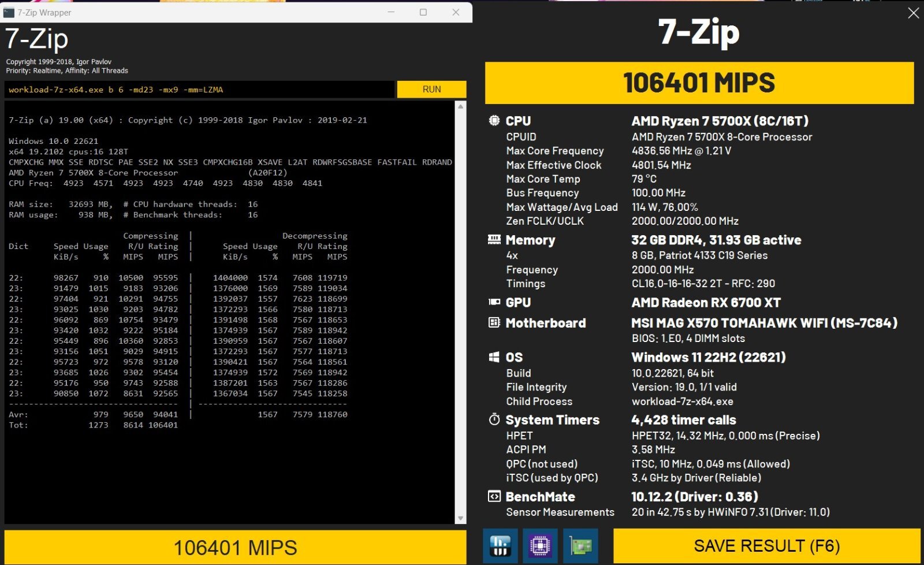Click the CPU chip section icon
The height and width of the screenshot is (565, 924).
pos(494,121)
